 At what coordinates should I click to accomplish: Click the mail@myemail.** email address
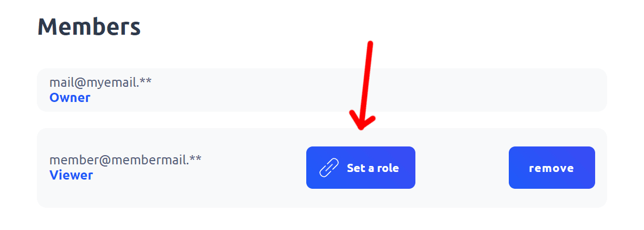[100, 82]
